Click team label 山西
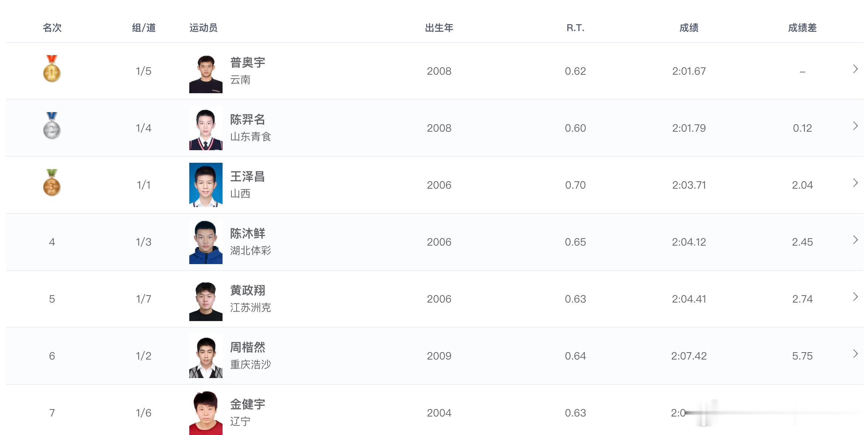Screen dimensions: 868x435 click(x=240, y=194)
